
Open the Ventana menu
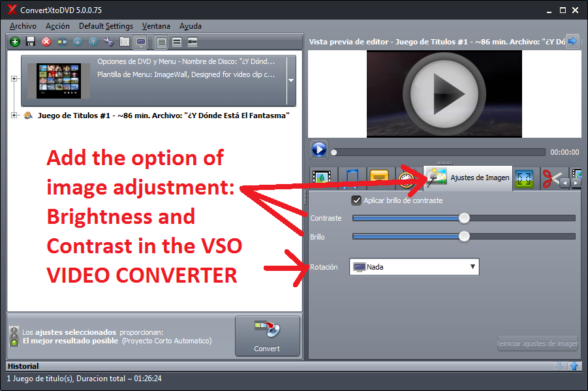coord(156,26)
